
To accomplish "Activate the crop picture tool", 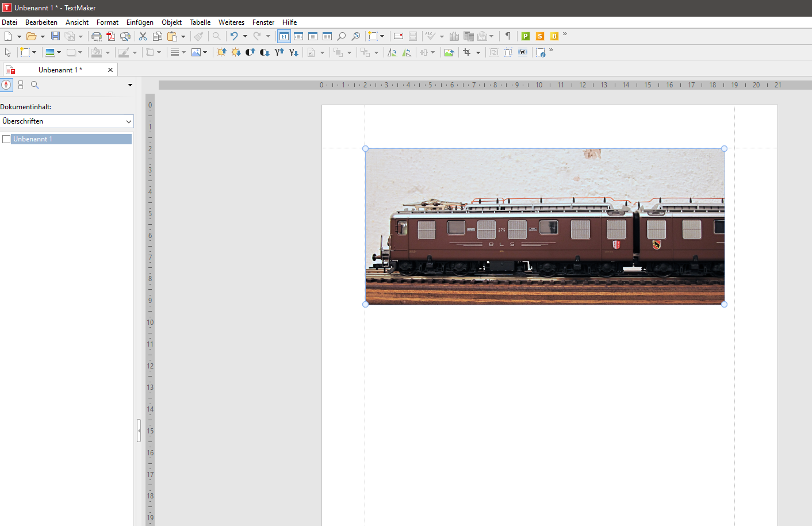I will (x=467, y=52).
